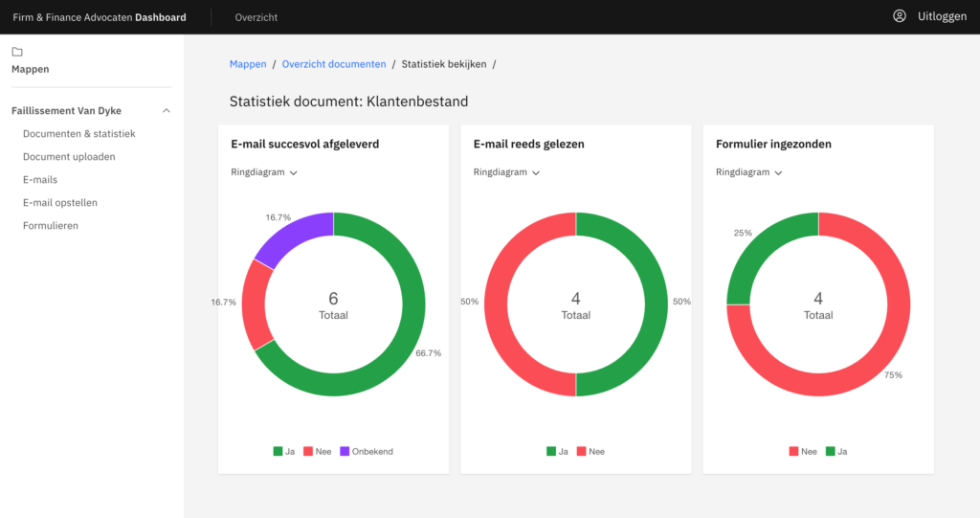
Task: Open Ringdiagram dropdown for Formulier ingezonden
Action: click(x=749, y=172)
